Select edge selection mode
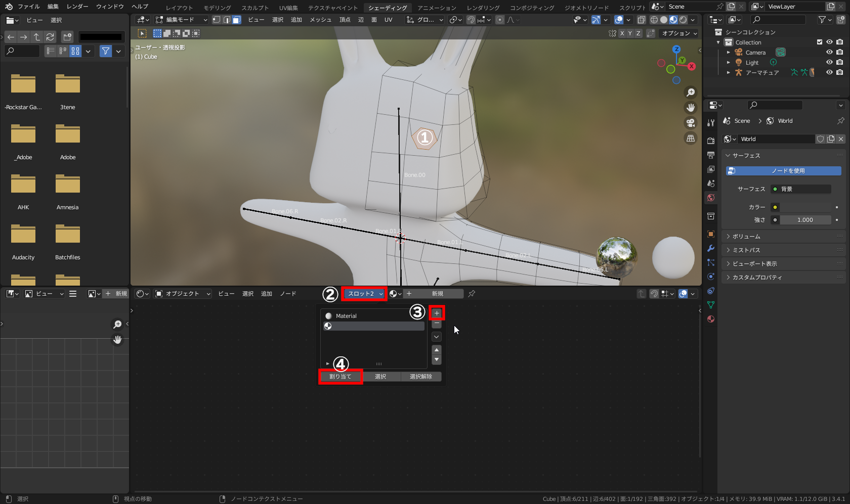Viewport: 850px width, 504px height. click(x=227, y=20)
